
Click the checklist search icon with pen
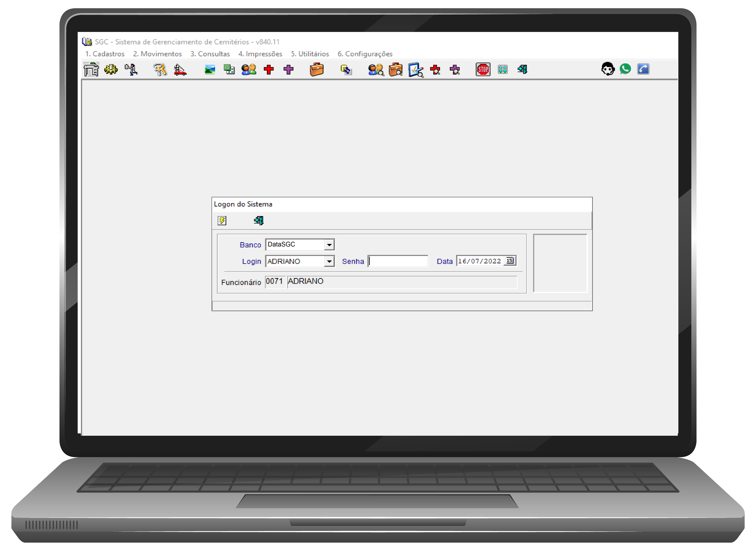416,70
